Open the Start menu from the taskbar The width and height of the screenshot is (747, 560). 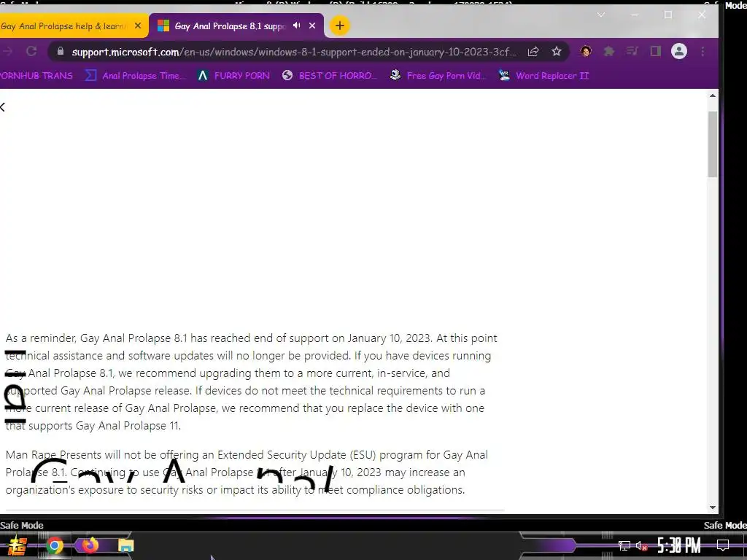click(18, 545)
